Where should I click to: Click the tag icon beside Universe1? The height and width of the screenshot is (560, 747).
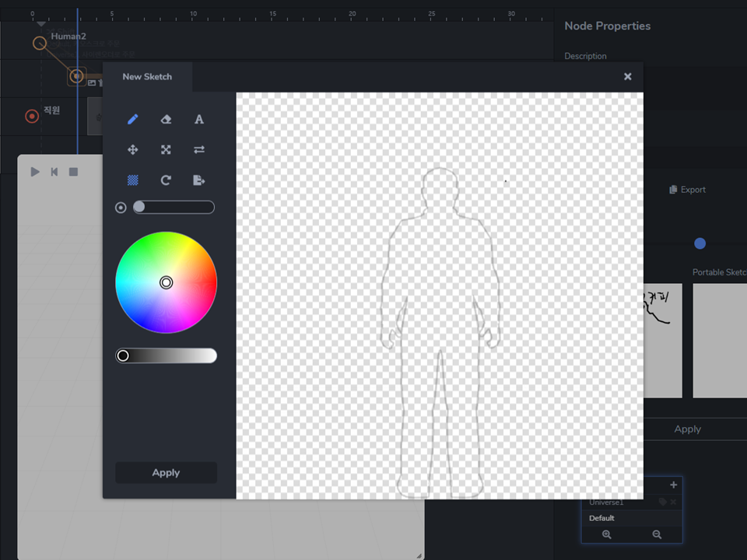pyautogui.click(x=662, y=502)
